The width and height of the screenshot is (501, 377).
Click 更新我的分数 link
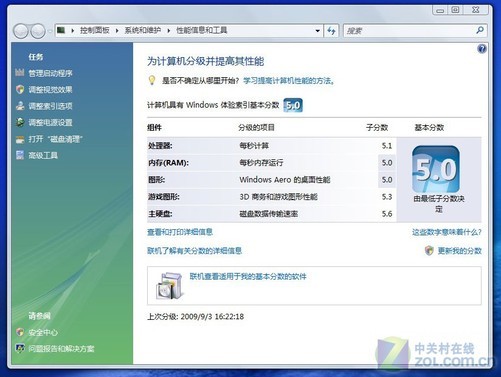pyautogui.click(x=460, y=251)
